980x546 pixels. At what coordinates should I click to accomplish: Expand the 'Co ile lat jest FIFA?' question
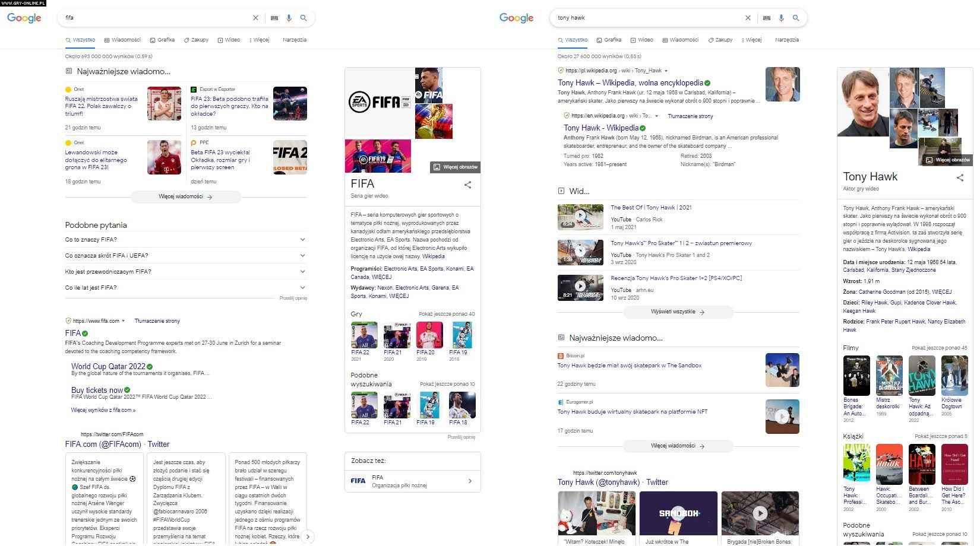pos(302,288)
